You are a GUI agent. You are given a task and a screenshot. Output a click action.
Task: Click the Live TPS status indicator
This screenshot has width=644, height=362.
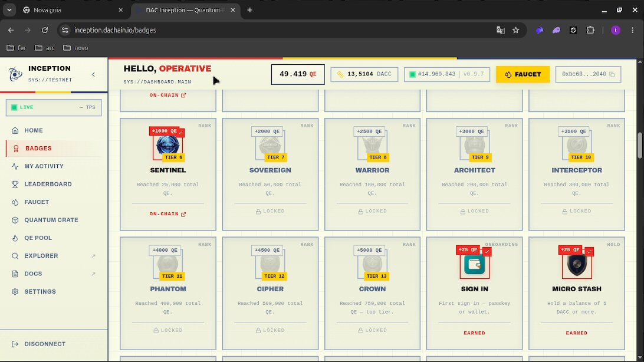[x=54, y=107]
